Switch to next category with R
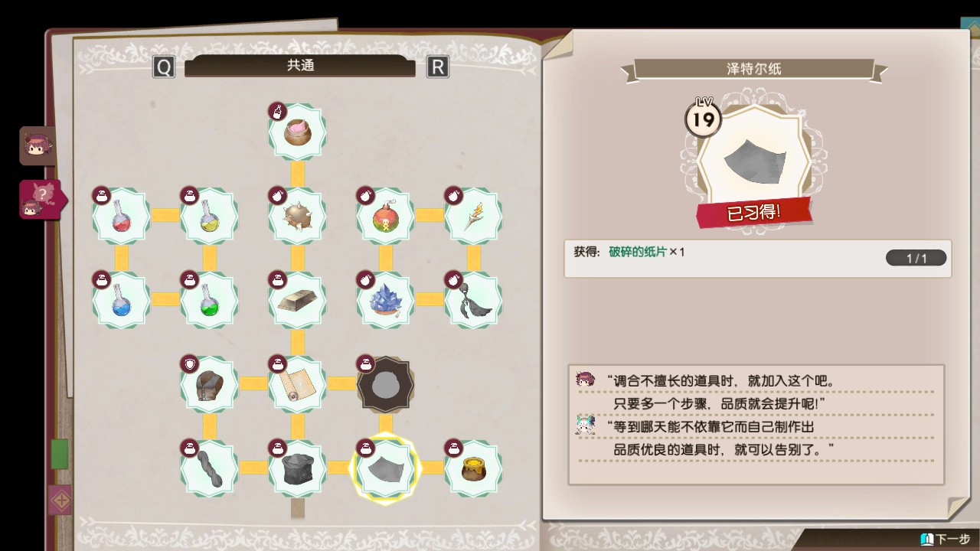 pyautogui.click(x=437, y=67)
